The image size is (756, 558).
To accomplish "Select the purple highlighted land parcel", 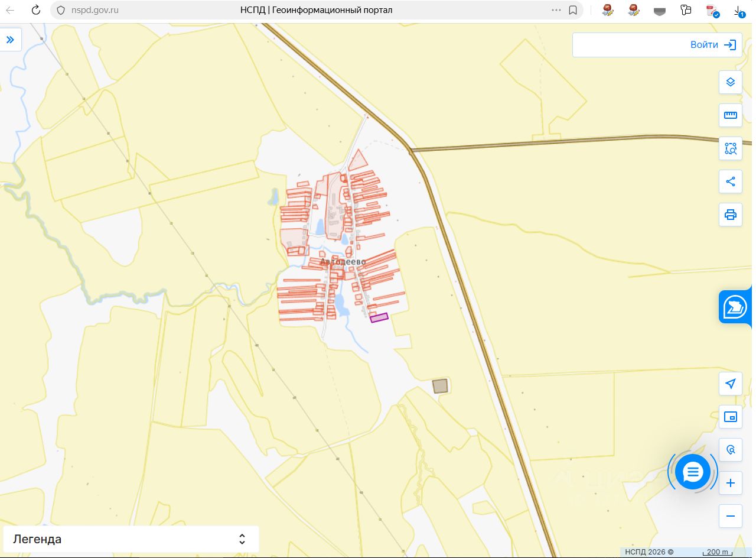I will pos(379,318).
